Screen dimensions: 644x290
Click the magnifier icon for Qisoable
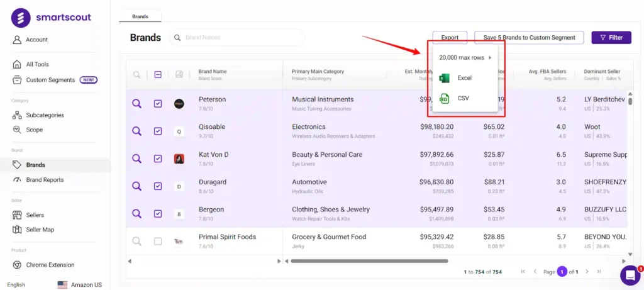coord(136,131)
